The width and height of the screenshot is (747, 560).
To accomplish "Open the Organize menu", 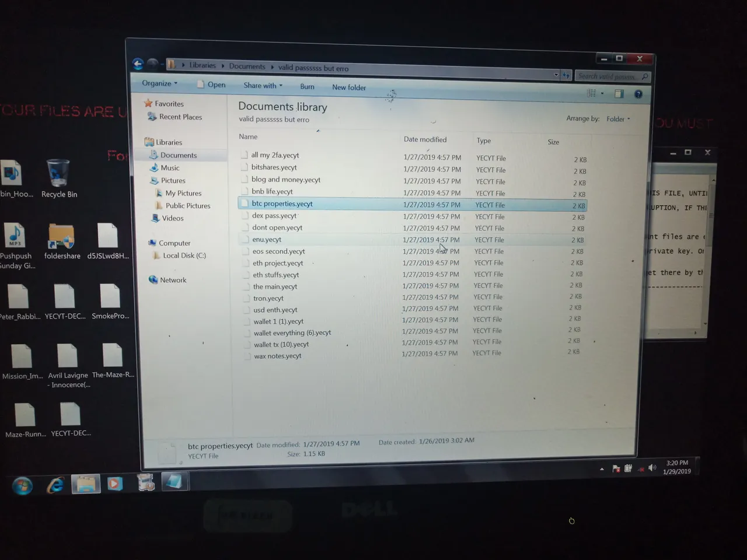I will pos(159,83).
